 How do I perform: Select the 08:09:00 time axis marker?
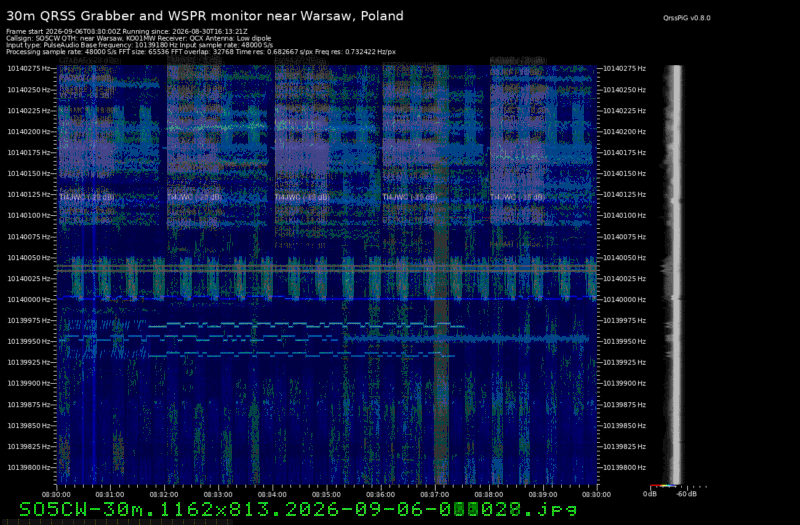543,494
